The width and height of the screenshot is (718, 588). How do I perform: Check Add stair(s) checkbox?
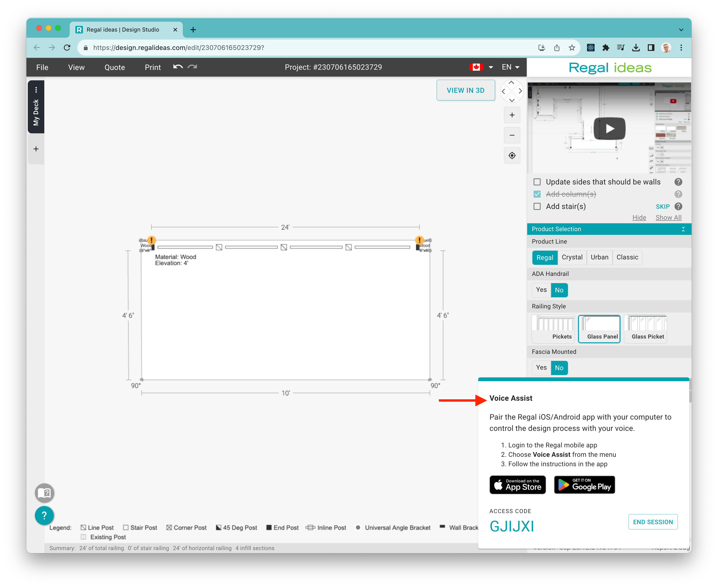coord(537,206)
